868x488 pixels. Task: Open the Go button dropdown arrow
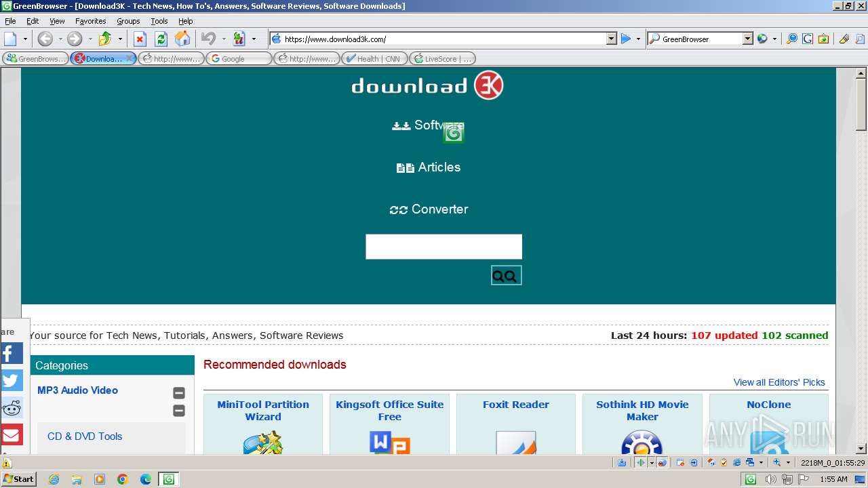point(638,39)
